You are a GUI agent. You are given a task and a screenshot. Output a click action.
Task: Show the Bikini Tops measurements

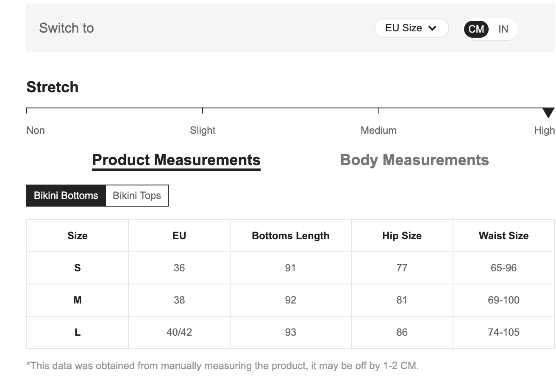(136, 196)
